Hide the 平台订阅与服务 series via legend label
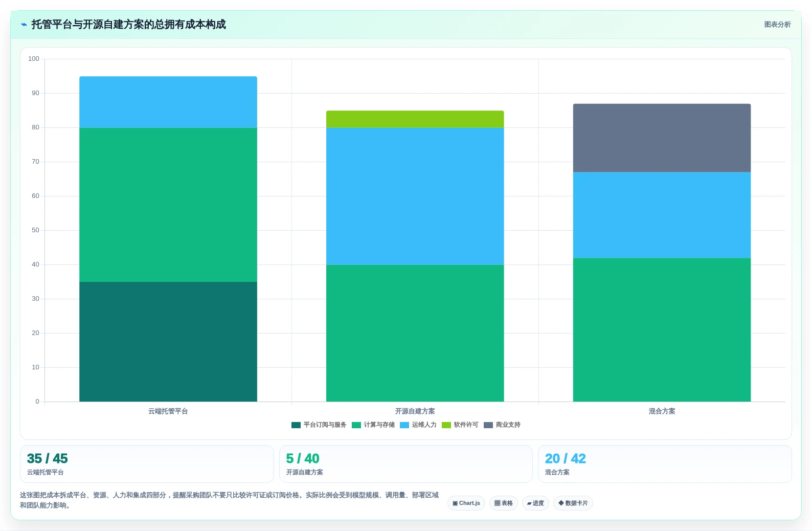 (x=325, y=425)
